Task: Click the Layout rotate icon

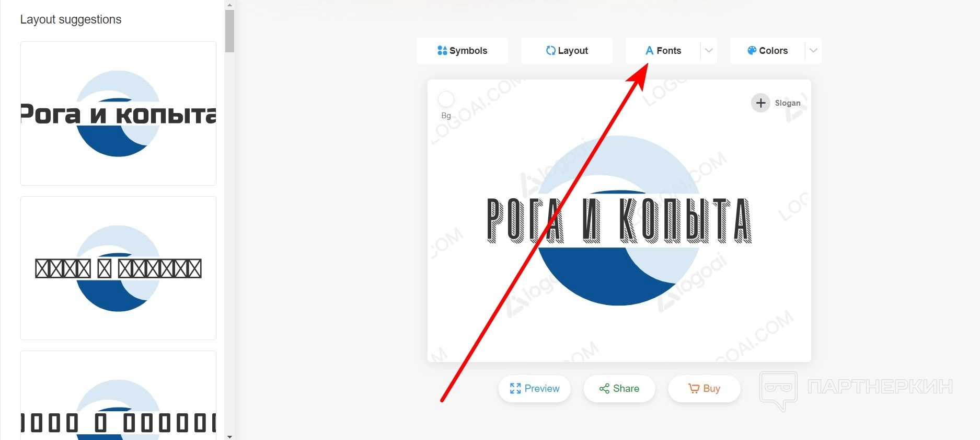Action: tap(551, 51)
